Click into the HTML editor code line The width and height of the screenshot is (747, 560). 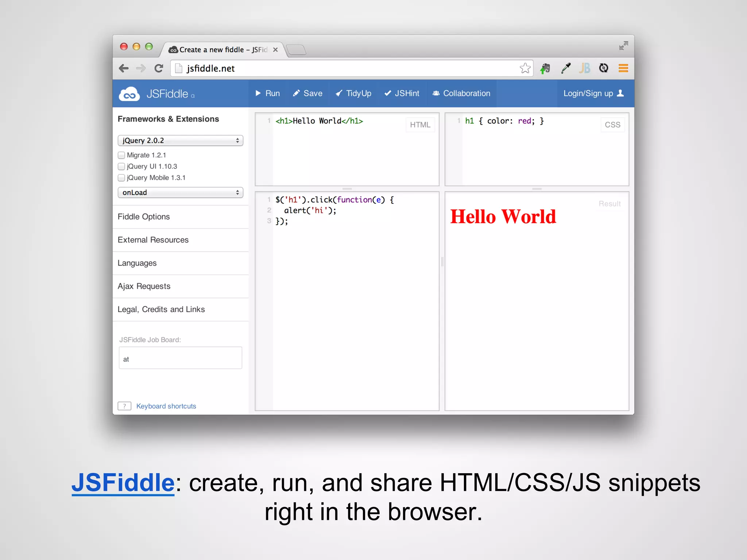point(319,121)
